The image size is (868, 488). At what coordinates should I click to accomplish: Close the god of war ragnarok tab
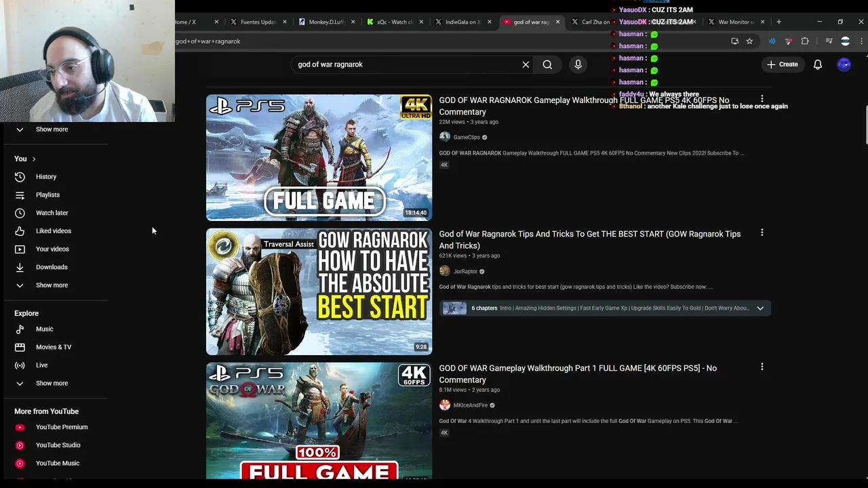pos(557,22)
